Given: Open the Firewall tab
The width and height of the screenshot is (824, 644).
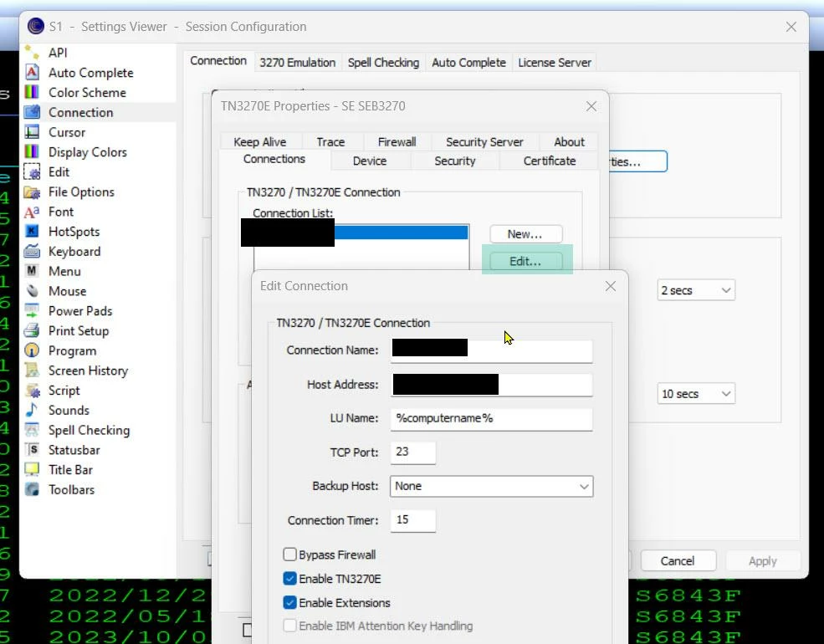Looking at the screenshot, I should 397,142.
